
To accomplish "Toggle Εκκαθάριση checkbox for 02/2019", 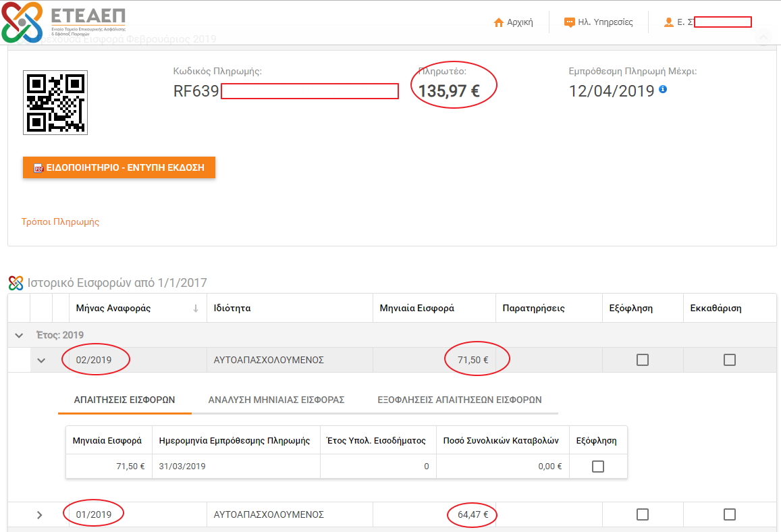I will [x=729, y=360].
